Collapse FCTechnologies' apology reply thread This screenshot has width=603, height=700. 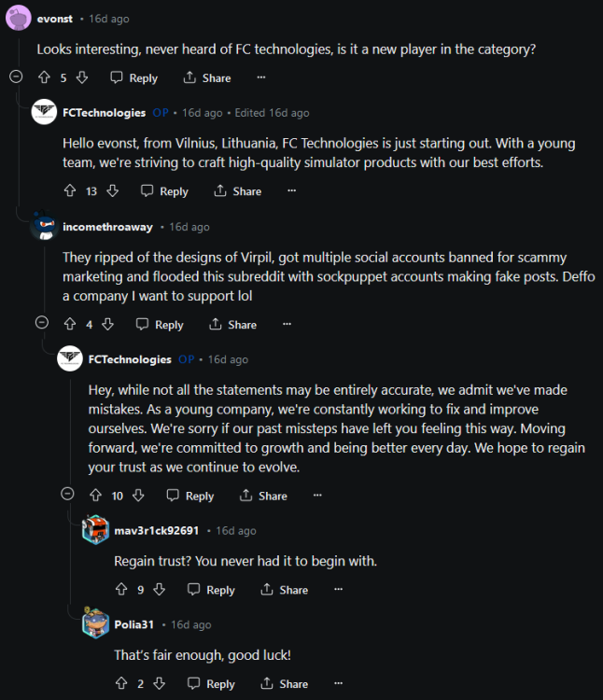click(x=68, y=496)
